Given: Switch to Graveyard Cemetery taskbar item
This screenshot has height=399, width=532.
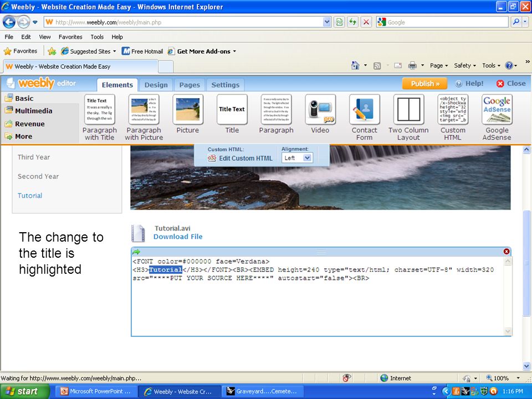Looking at the screenshot, I should click(262, 391).
